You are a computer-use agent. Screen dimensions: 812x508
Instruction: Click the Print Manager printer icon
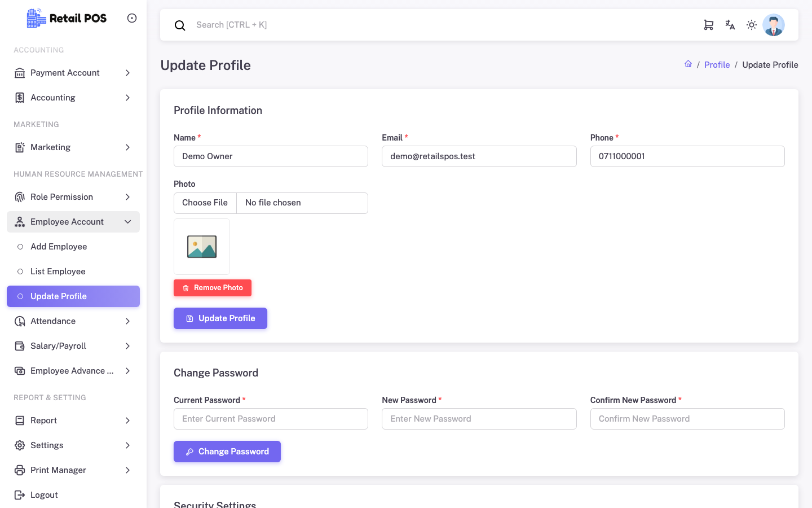[x=20, y=470]
